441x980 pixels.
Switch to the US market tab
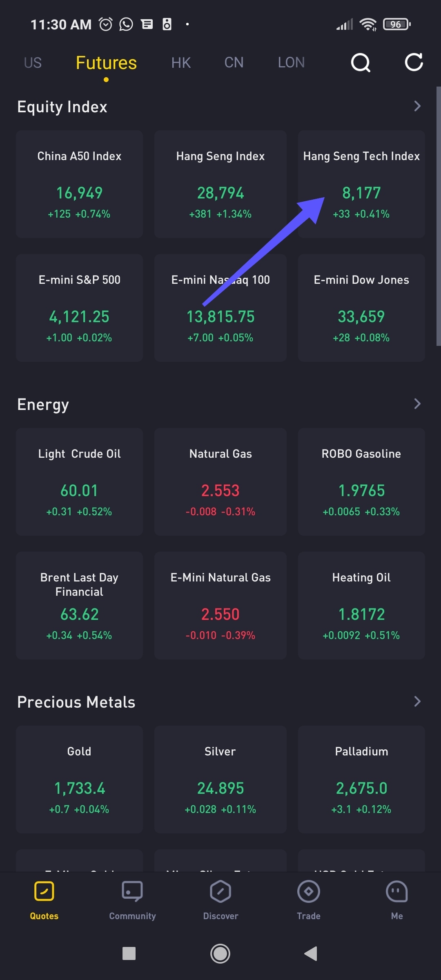(33, 62)
